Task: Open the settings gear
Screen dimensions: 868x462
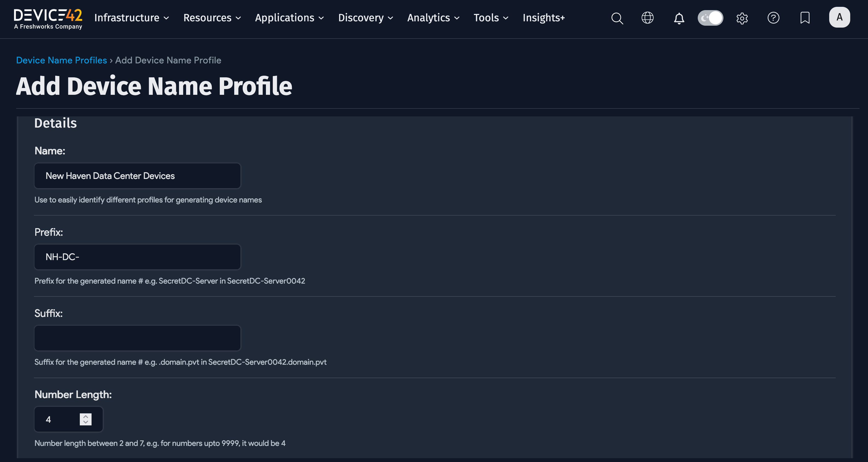Action: [x=742, y=18]
